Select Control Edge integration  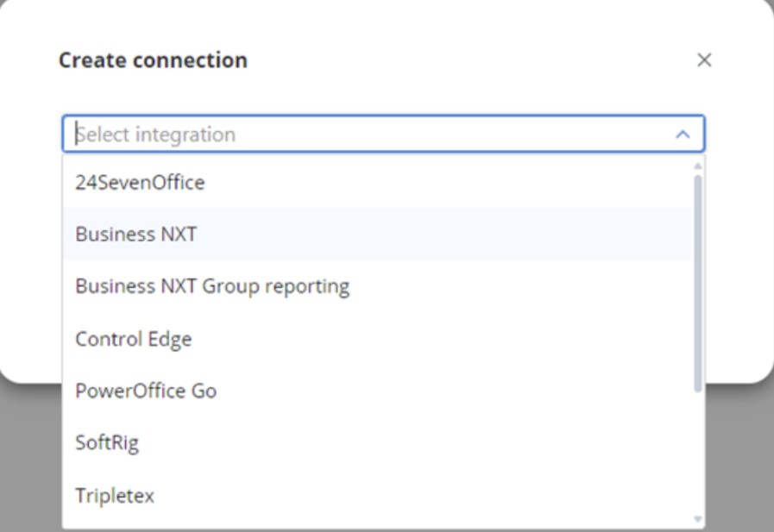point(133,339)
